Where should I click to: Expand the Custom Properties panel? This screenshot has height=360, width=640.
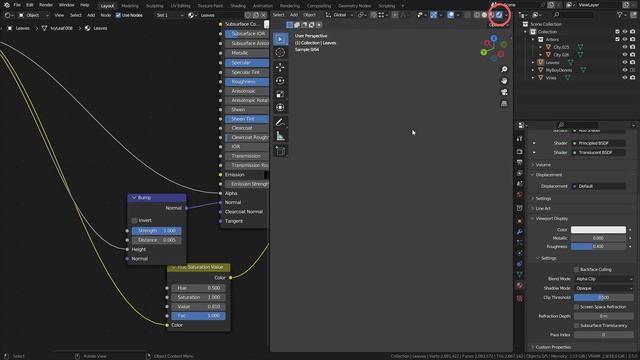553,347
